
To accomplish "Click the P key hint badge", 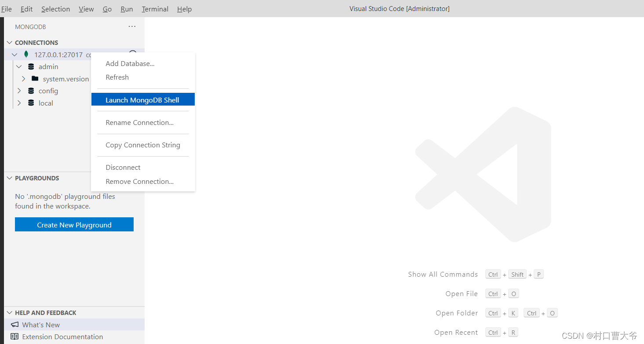I will point(538,274).
